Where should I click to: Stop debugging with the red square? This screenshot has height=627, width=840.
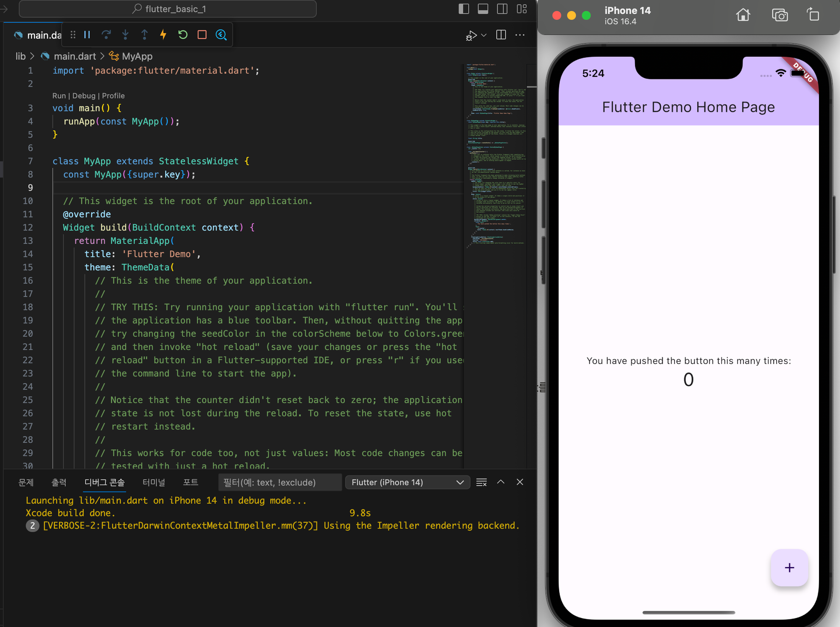coord(202,35)
